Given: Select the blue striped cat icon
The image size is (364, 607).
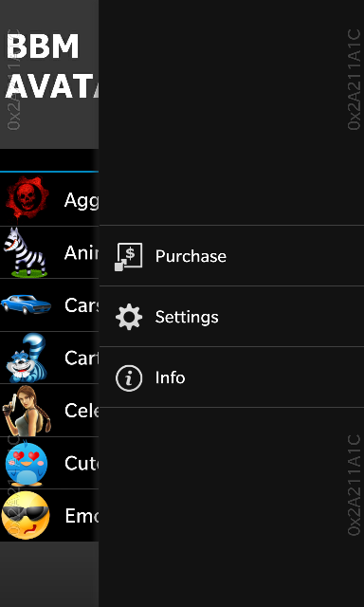Looking at the screenshot, I should 27,358.
